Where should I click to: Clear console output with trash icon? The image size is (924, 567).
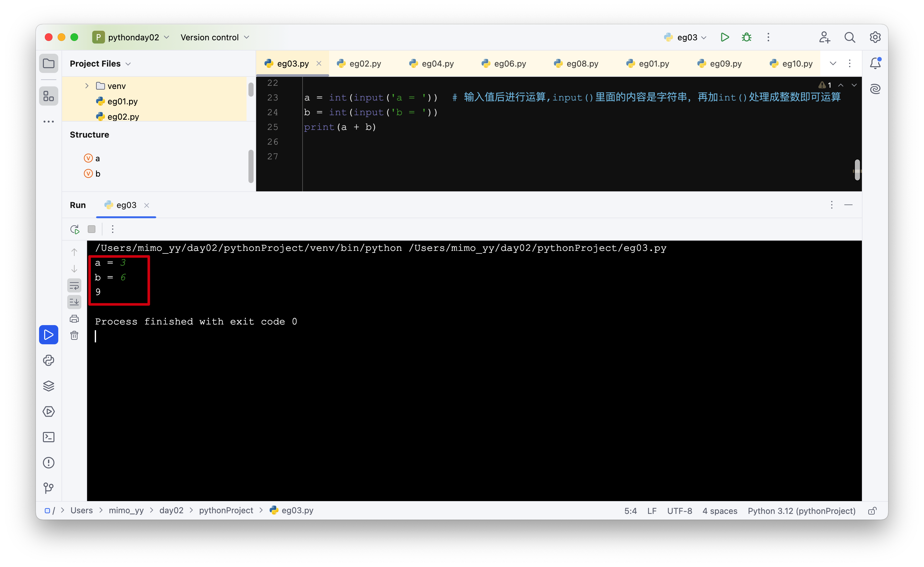74,335
